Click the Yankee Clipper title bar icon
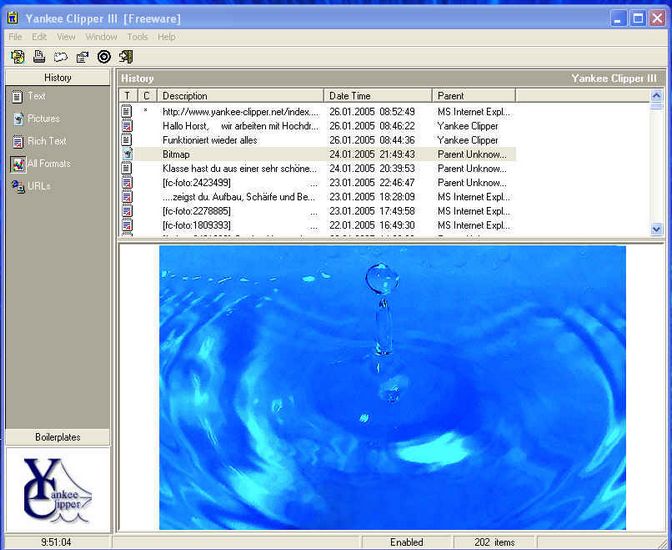This screenshot has width=672, height=550. [x=13, y=18]
